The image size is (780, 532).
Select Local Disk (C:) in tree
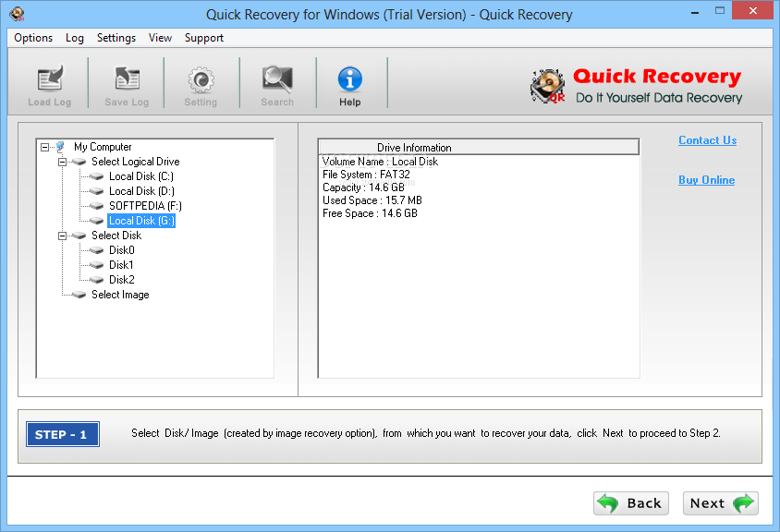click(x=141, y=176)
